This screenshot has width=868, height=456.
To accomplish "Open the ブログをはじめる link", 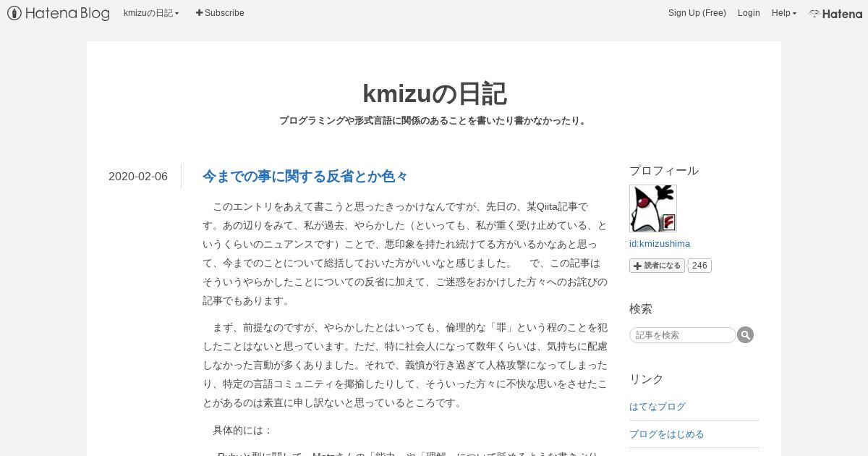I will coord(667,434).
